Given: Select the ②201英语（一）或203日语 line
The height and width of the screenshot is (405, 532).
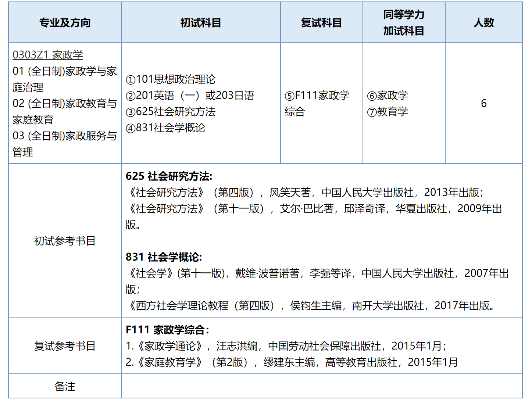Looking at the screenshot, I should (190, 95).
